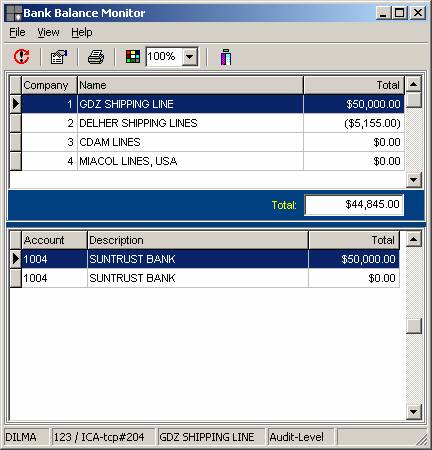
Task: Open the properties icon in toolbar
Action: 59,57
